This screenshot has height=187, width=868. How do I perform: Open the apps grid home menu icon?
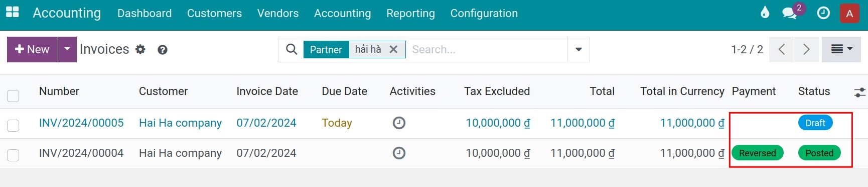click(12, 13)
